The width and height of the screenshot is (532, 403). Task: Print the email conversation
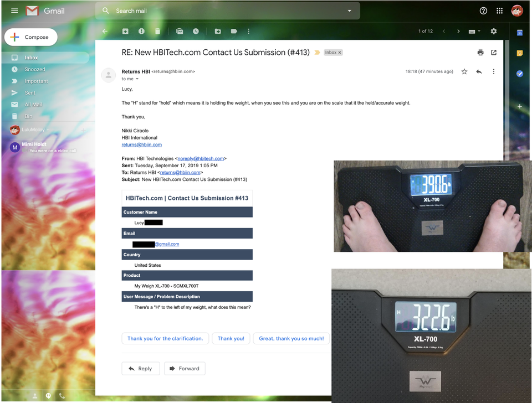tap(480, 53)
